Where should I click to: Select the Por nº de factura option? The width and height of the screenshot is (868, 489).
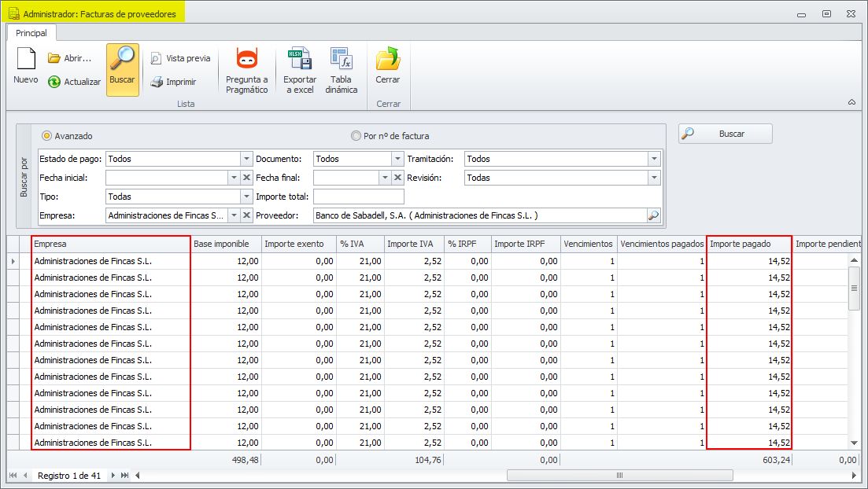tap(356, 136)
